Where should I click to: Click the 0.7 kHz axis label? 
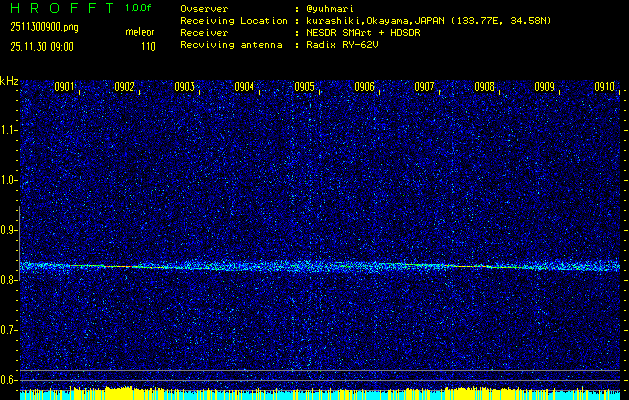point(8,330)
